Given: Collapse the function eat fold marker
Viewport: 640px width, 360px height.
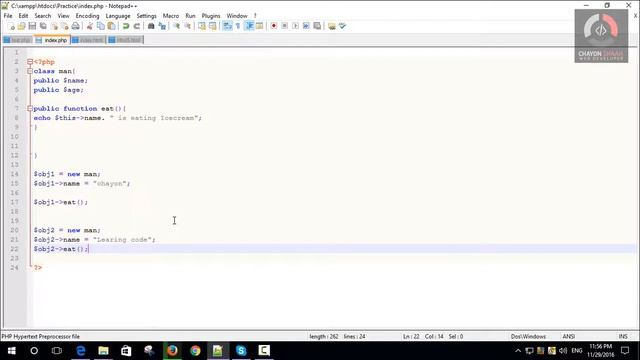Looking at the screenshot, I should point(30,109).
